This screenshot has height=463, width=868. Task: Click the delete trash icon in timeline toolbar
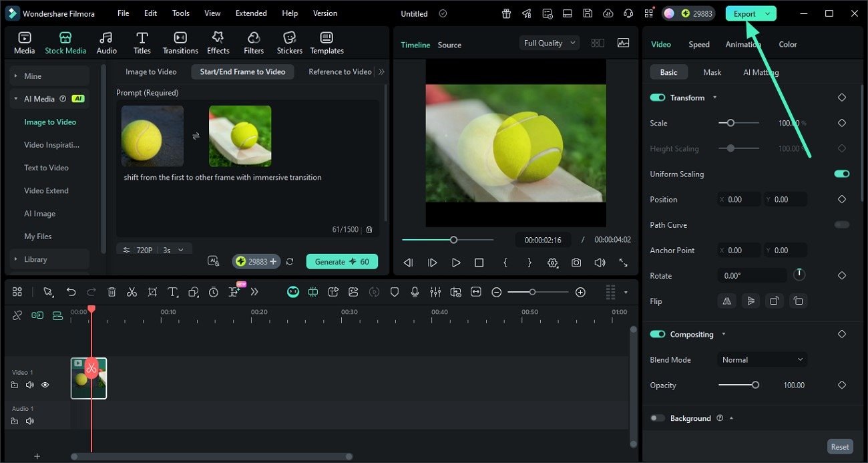112,292
